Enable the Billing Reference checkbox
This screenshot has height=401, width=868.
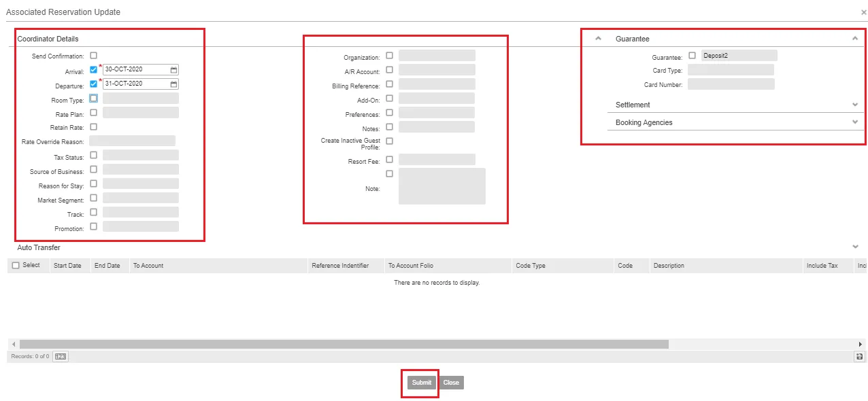click(x=390, y=84)
